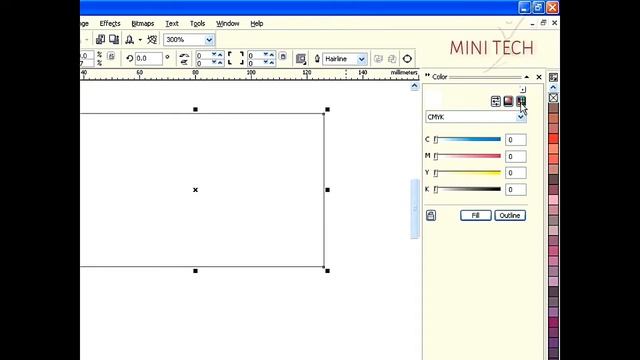Click the Import icon in toolbar
Image resolution: width=640 pixels, height=360 pixels.
click(x=100, y=39)
